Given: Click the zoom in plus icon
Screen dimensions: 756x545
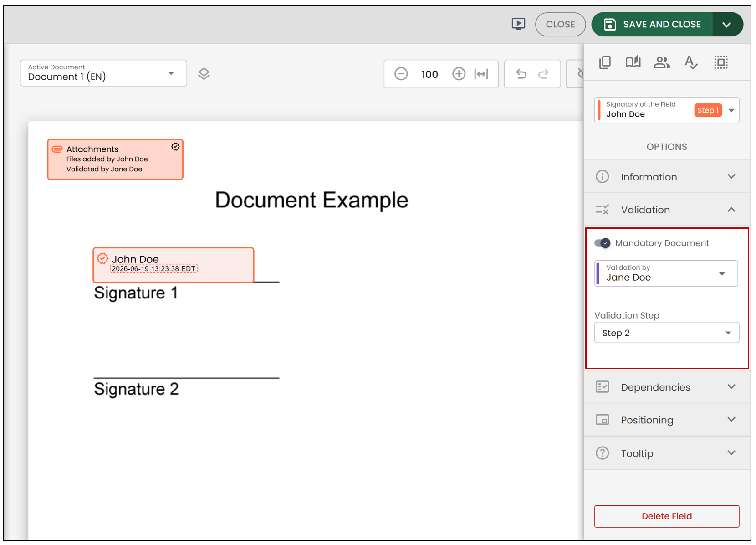Looking at the screenshot, I should tap(459, 74).
